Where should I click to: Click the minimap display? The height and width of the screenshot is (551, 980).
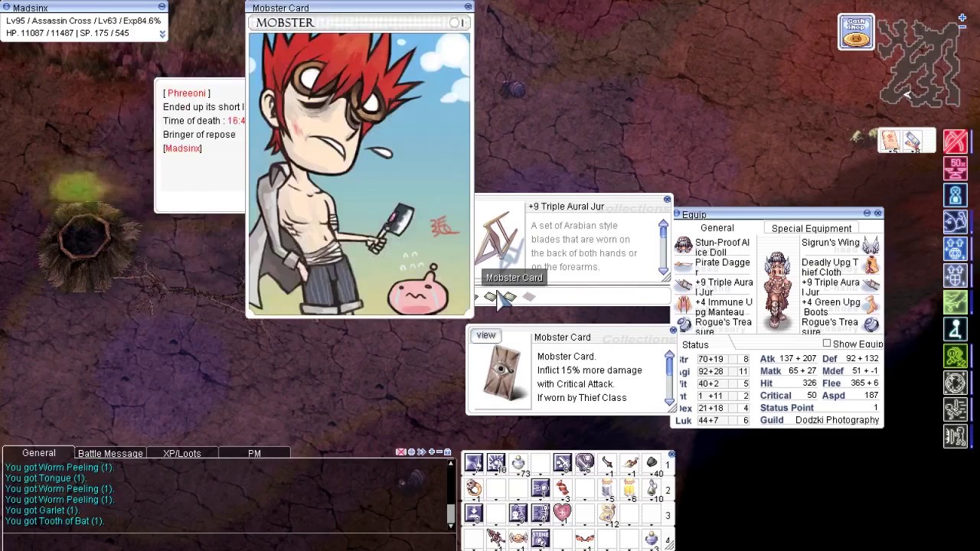(x=919, y=63)
